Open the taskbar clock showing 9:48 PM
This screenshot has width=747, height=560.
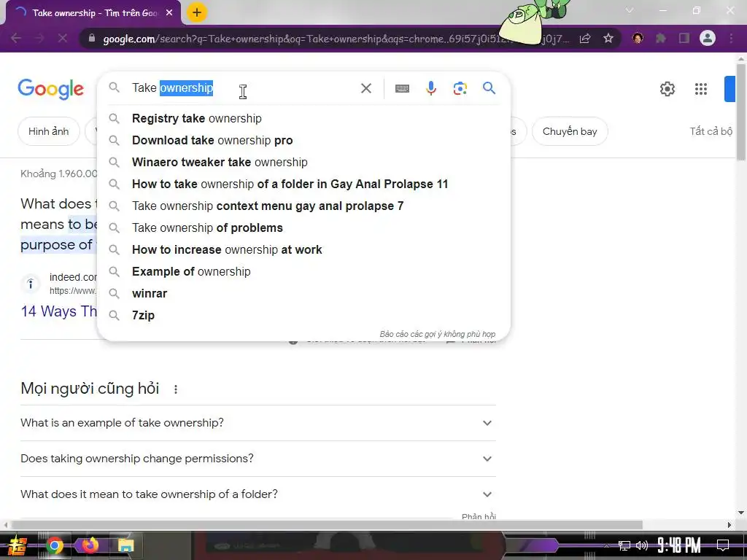(678, 545)
